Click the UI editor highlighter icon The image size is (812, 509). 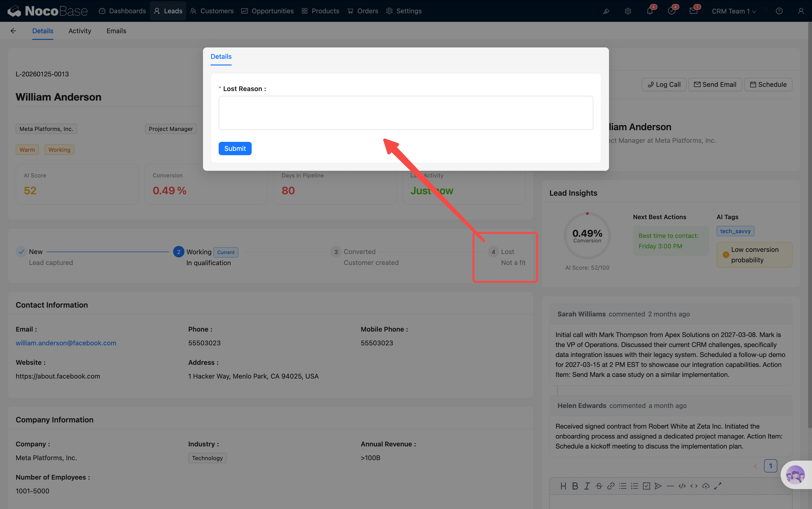[x=606, y=11]
